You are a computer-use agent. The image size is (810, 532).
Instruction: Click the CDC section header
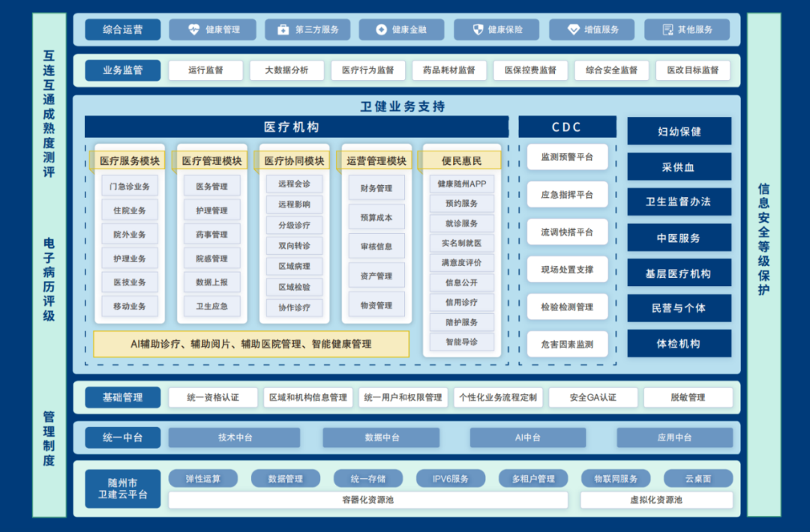(567, 127)
